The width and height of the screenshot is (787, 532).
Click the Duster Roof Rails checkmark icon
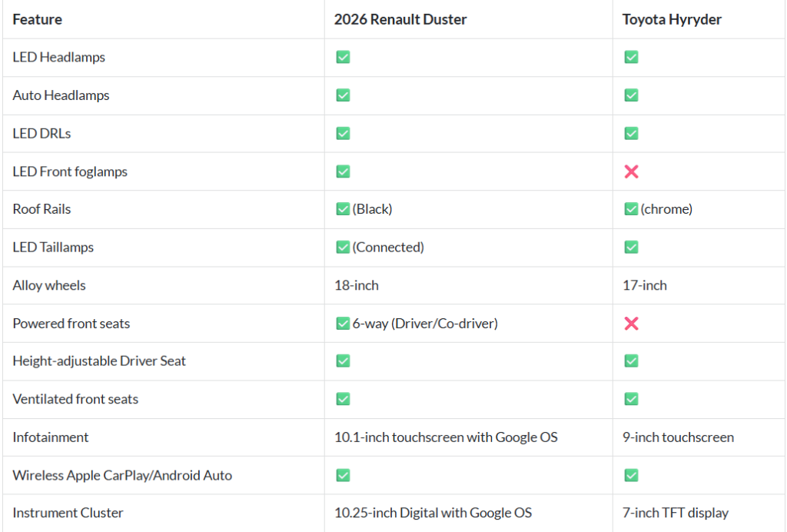click(343, 209)
